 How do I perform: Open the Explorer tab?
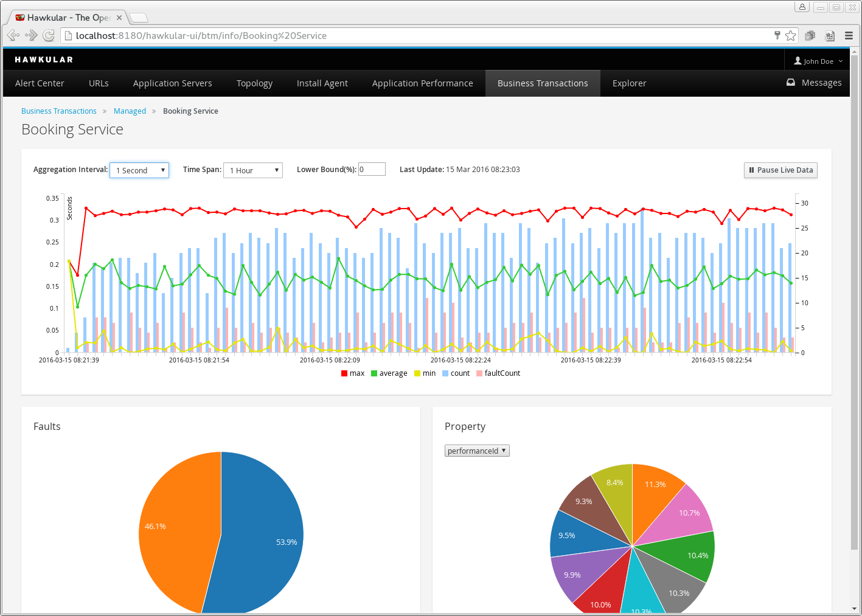tap(630, 83)
